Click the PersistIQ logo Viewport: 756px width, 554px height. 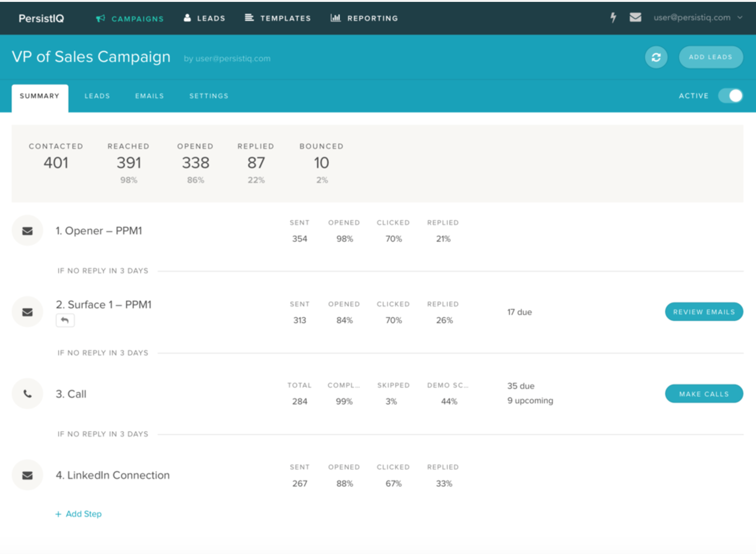pyautogui.click(x=41, y=18)
